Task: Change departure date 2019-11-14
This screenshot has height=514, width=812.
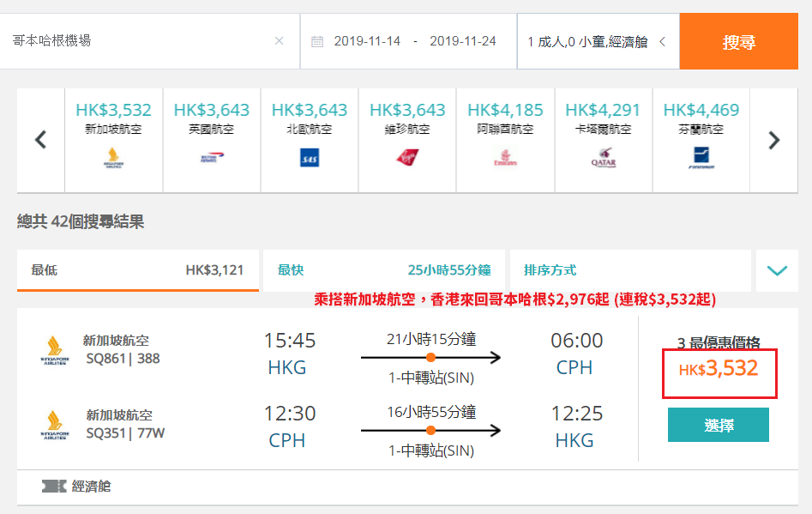Action: click(367, 41)
